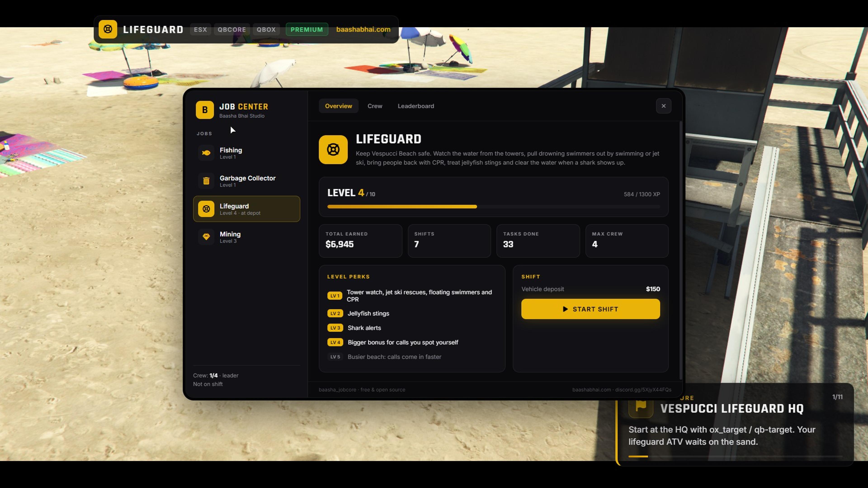Viewport: 868px width, 488px height.
Task: Click the 'Crew: 1/4 · leader' status text
Action: 216,375
